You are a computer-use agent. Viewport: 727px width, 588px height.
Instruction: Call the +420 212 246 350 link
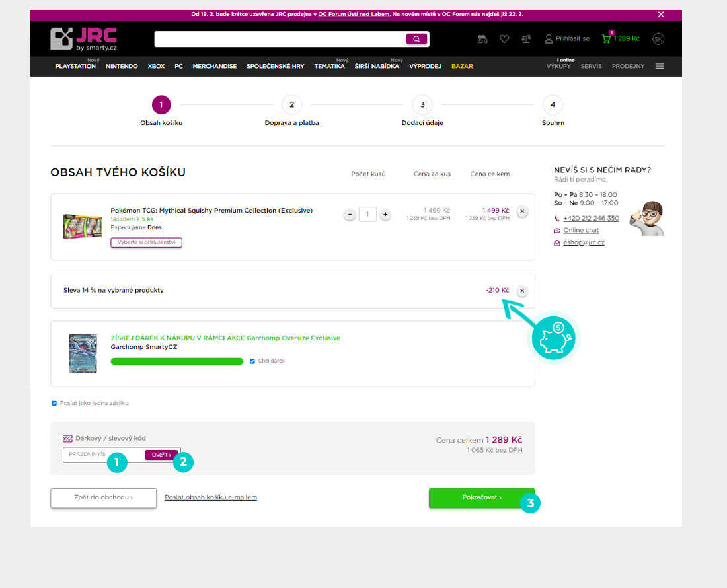click(591, 218)
